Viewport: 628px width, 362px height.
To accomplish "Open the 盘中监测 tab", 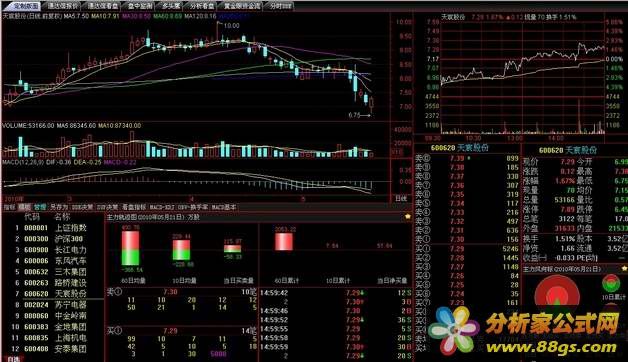I will 141,6.
